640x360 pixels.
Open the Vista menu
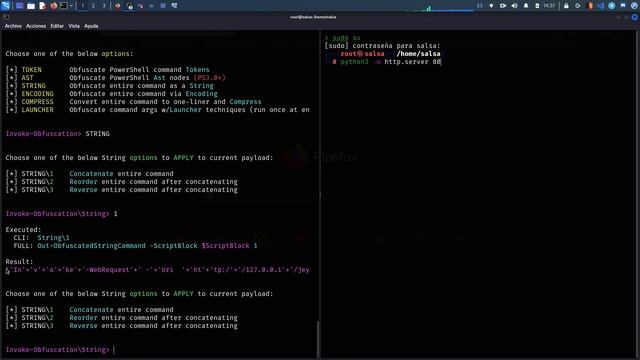click(74, 26)
